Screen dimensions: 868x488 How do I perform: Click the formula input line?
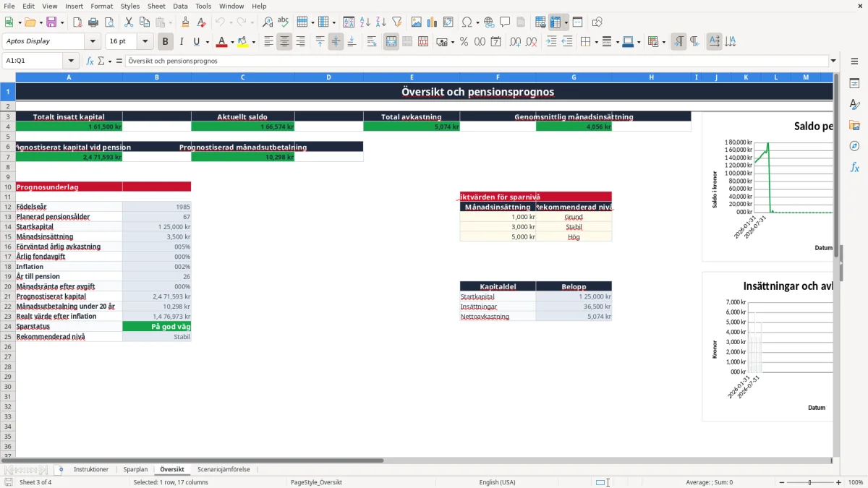click(x=477, y=61)
